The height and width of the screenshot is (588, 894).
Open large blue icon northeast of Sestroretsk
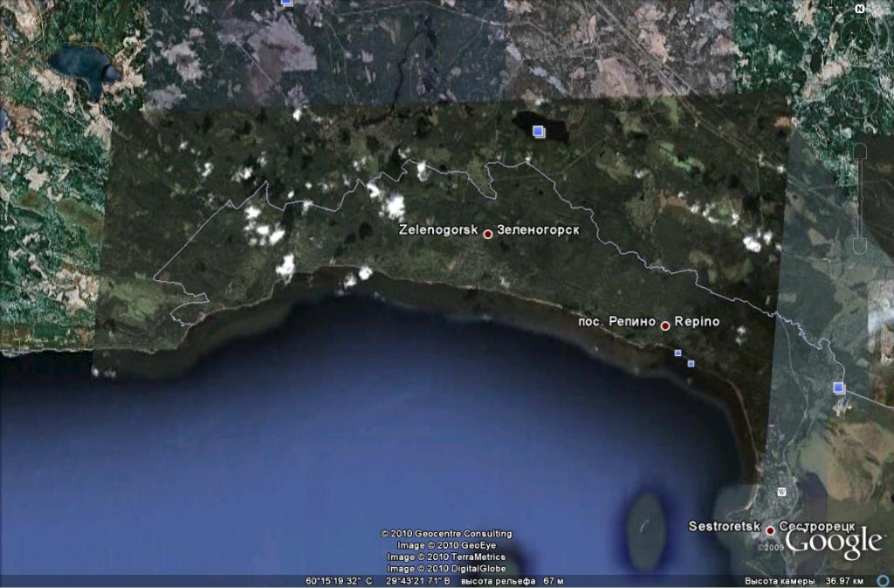pyautogui.click(x=840, y=387)
